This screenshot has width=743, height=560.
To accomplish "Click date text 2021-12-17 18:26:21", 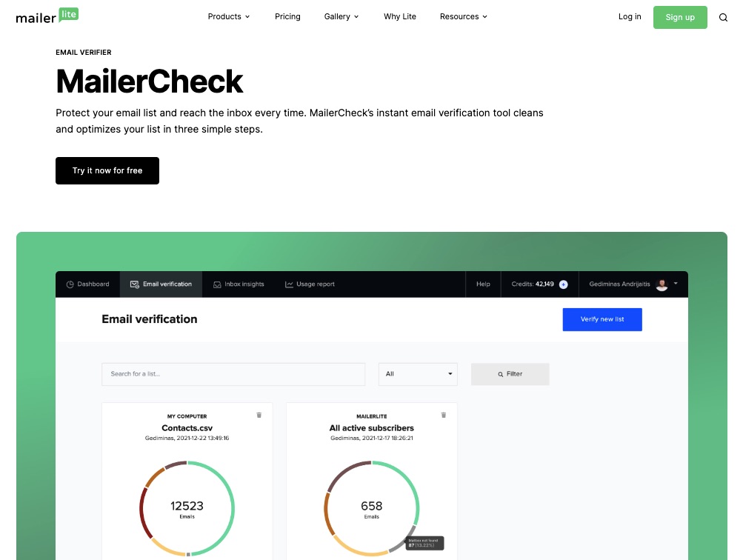I will [387, 439].
